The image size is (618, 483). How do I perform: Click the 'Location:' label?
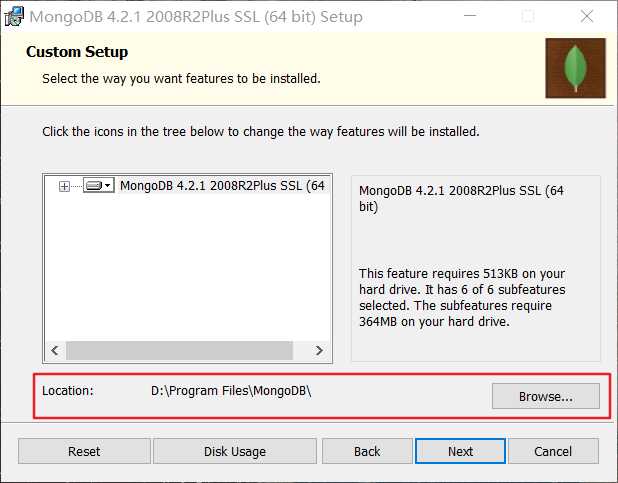coord(68,391)
